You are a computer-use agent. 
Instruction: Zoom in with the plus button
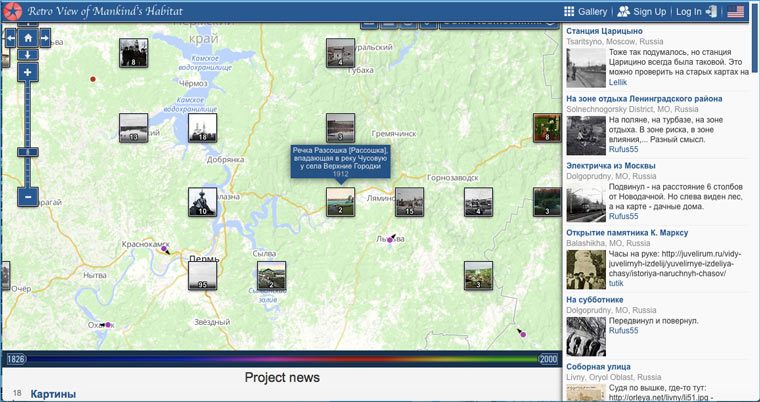point(28,72)
